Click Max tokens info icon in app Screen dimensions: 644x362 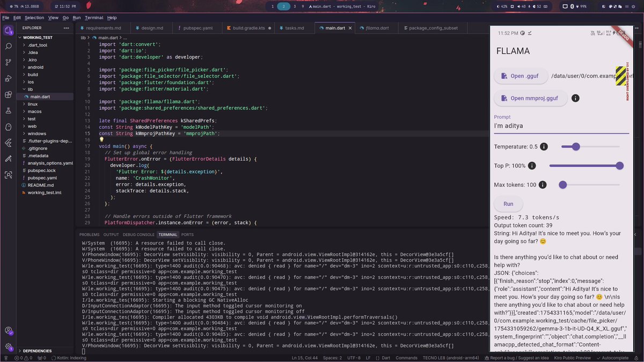point(543,185)
